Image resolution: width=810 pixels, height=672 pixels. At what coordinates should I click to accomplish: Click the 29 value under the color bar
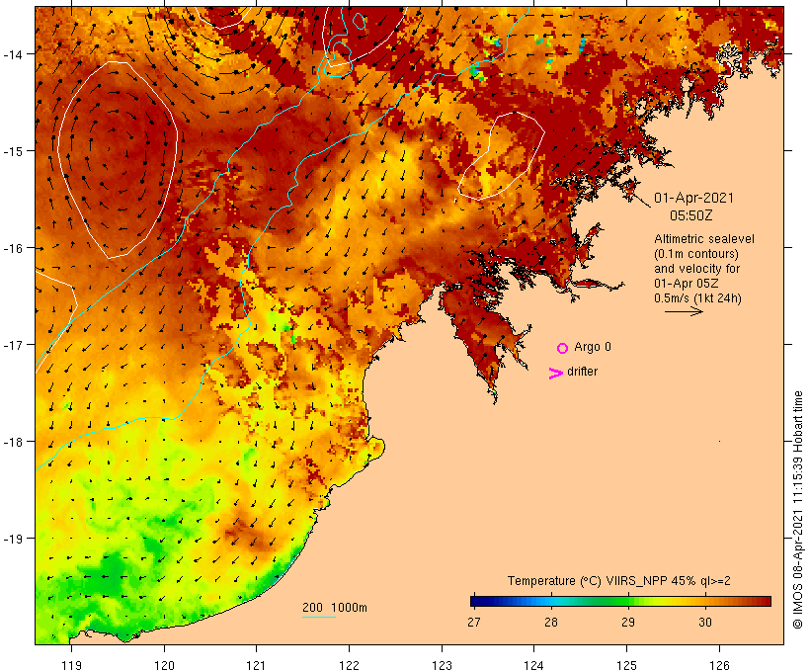[x=627, y=623]
